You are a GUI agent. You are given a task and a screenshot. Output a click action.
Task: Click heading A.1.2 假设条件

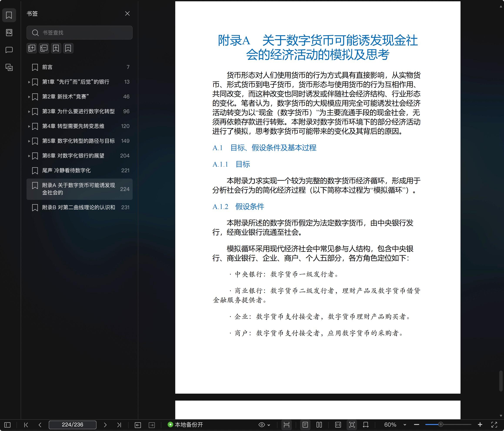(x=238, y=207)
